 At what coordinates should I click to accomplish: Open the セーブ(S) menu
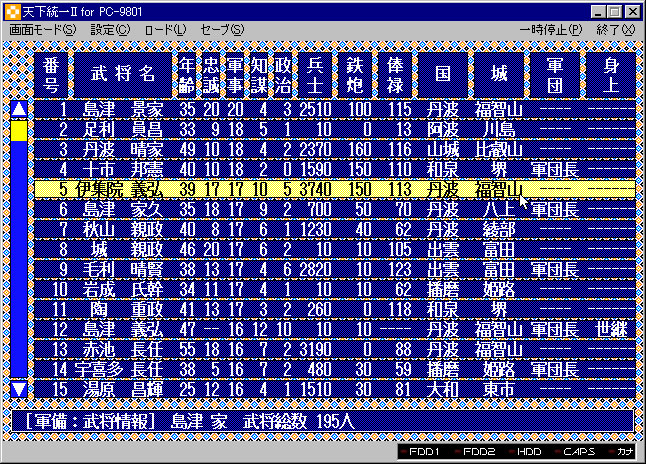pos(222,30)
